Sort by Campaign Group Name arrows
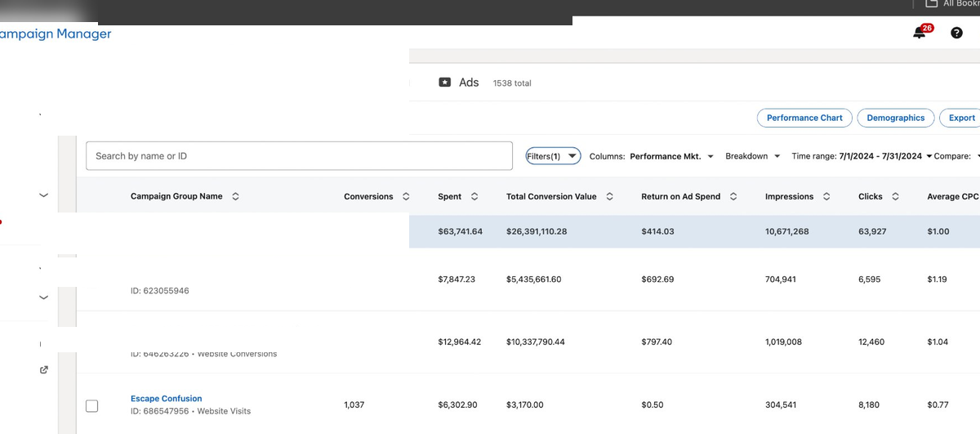 tap(236, 197)
